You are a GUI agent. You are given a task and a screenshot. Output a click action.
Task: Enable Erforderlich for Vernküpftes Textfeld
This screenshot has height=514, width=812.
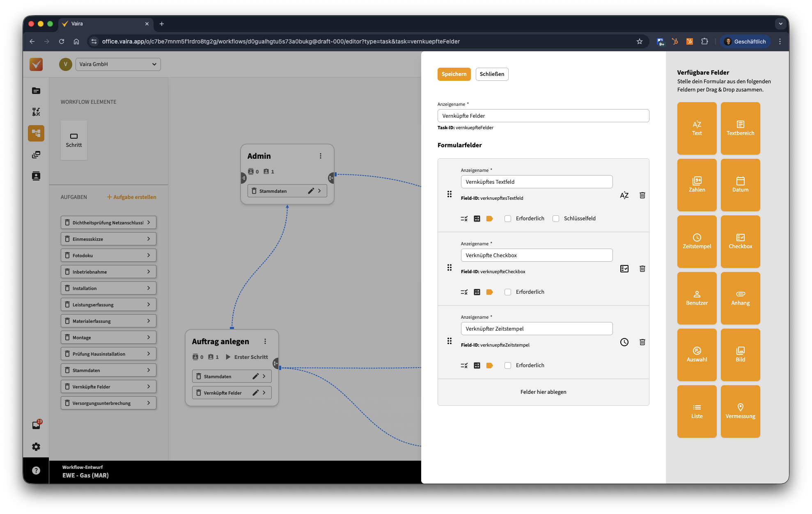click(508, 219)
